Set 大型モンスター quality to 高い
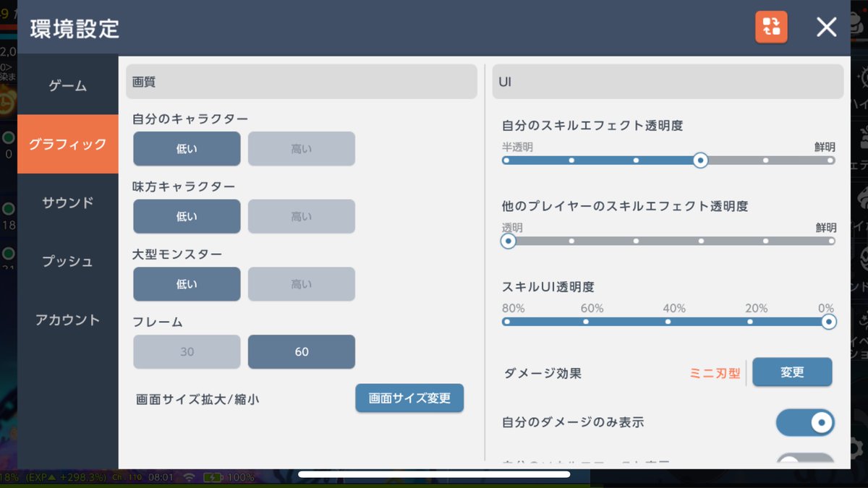The height and width of the screenshot is (488, 868). click(x=301, y=284)
